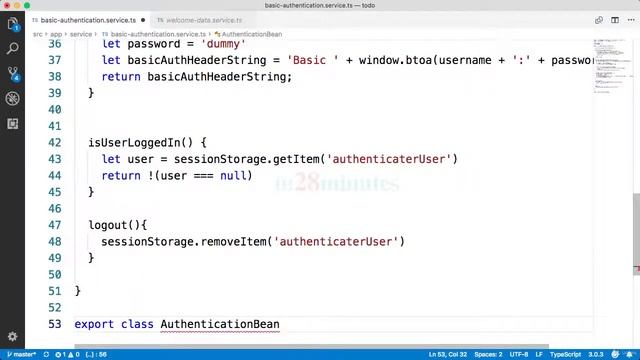Open the Source Control view
Image resolution: width=640 pixels, height=360 pixels.
pyautogui.click(x=13, y=74)
